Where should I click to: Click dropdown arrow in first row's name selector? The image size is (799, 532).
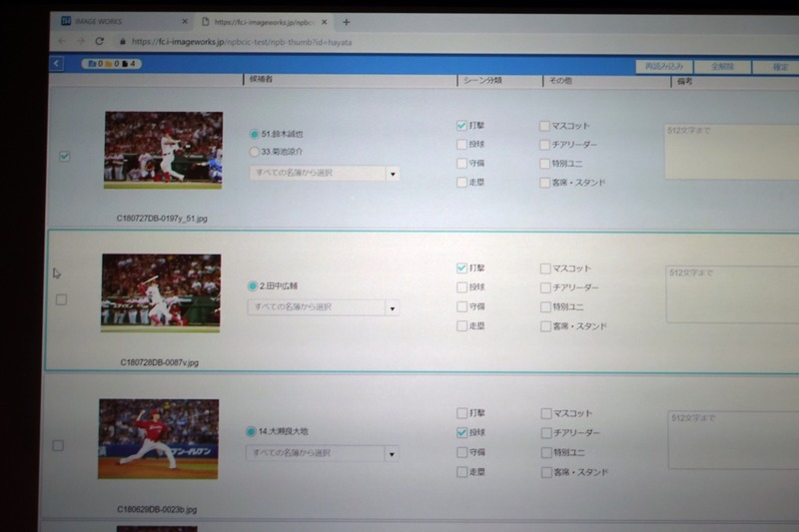393,174
